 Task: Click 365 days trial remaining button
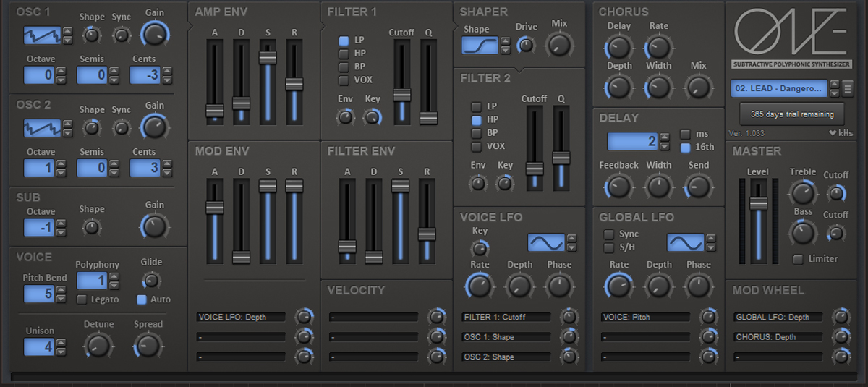click(792, 114)
